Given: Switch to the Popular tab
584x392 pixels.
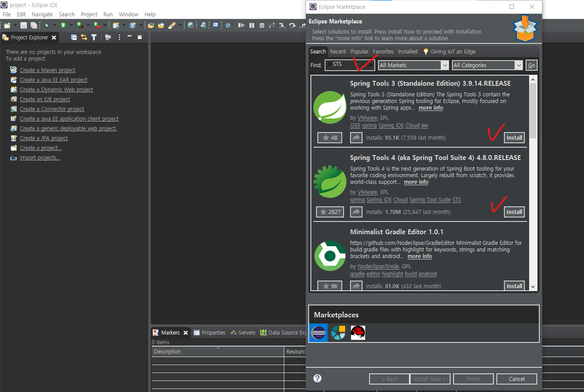Looking at the screenshot, I should pyautogui.click(x=359, y=51).
